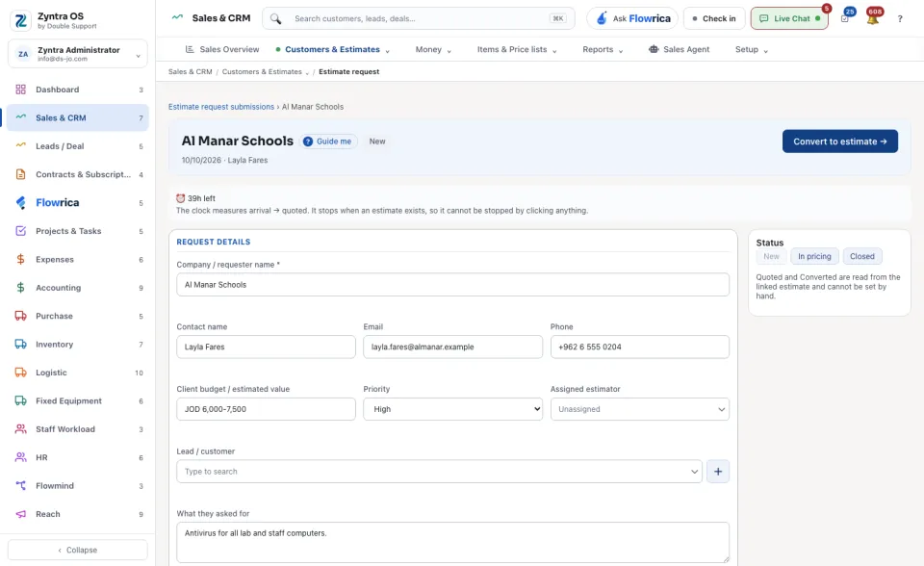Select the New status pill

pyautogui.click(x=771, y=256)
